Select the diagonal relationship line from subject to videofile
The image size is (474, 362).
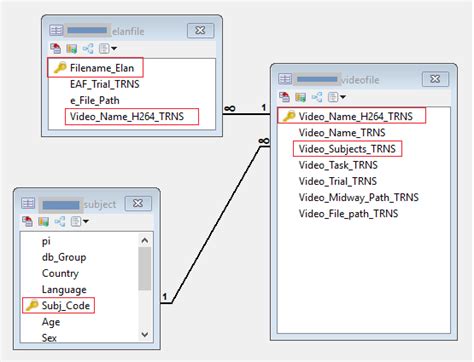[x=216, y=225]
